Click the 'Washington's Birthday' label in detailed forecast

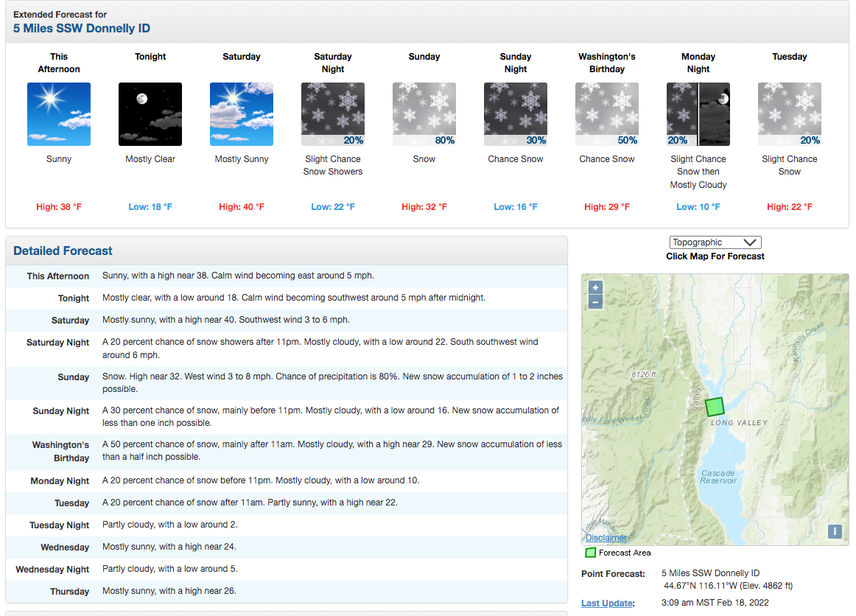(60, 452)
